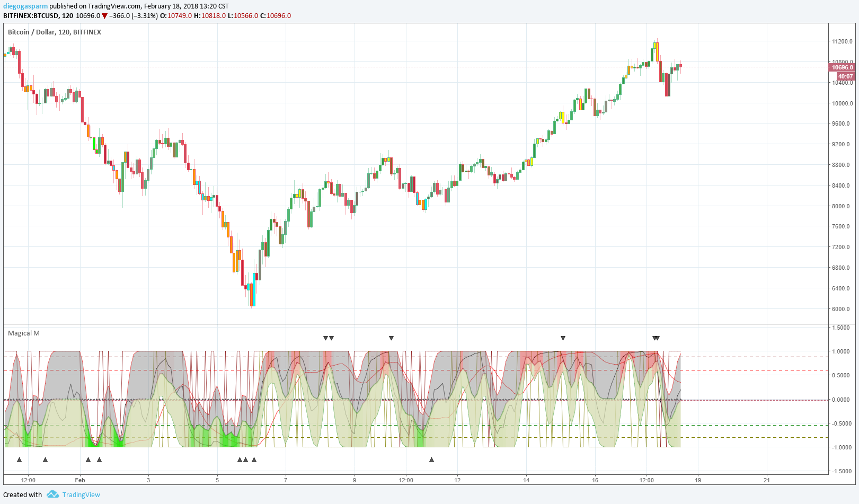
Task: Click the 1.5000 indicator axis label
Action: point(841,328)
